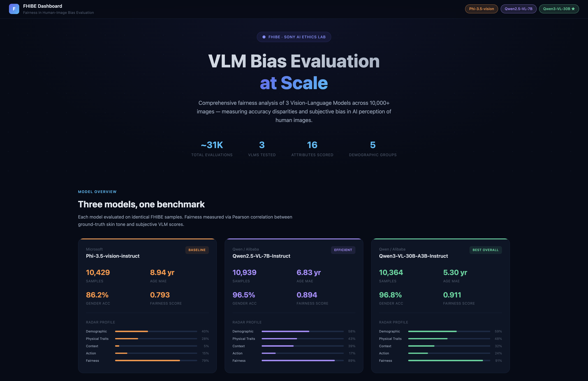Screen dimensions: 588x381
Task: Click the star icon on Qwen3-VL-30B pill
Action: 573,9
